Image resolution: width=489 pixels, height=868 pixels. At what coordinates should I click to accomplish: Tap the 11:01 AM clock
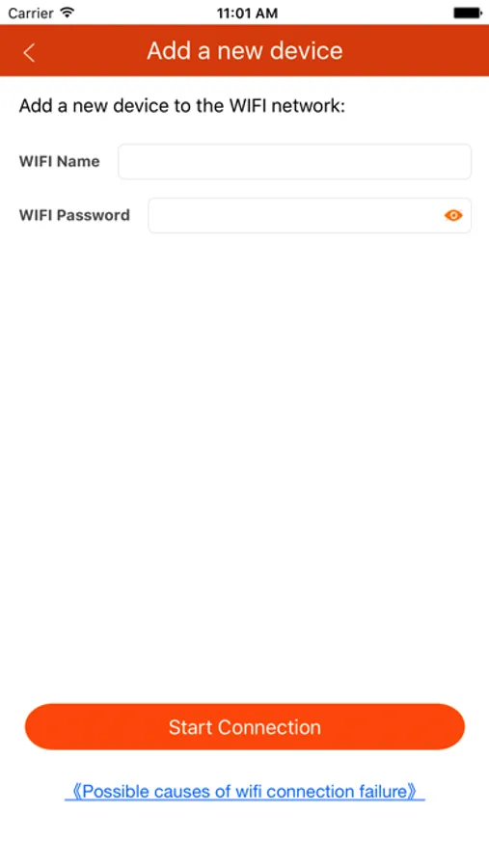[x=247, y=13]
